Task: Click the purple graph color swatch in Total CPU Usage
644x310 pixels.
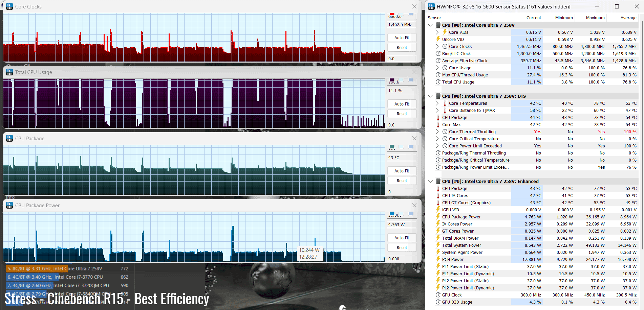Action: (x=392, y=80)
